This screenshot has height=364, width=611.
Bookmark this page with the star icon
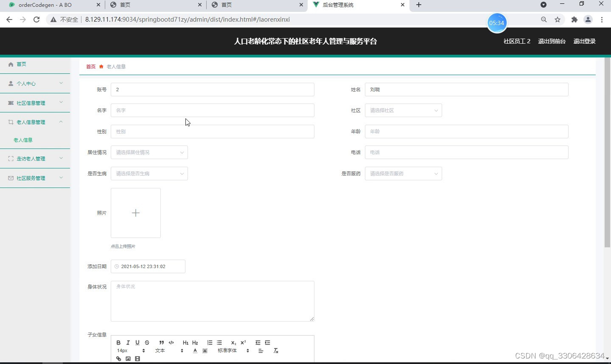558,20
